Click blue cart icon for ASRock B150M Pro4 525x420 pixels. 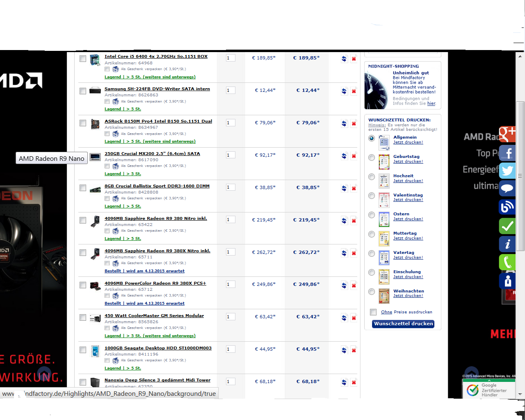click(344, 123)
